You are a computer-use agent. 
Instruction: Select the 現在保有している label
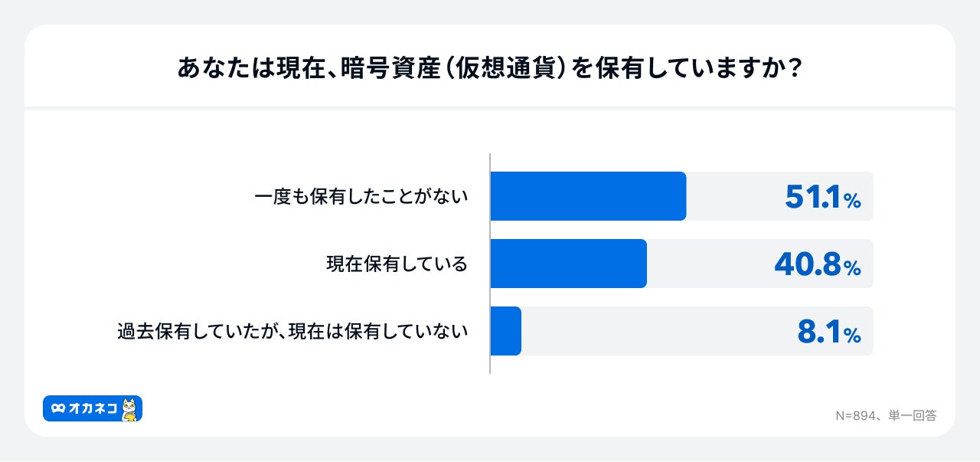coord(397,264)
